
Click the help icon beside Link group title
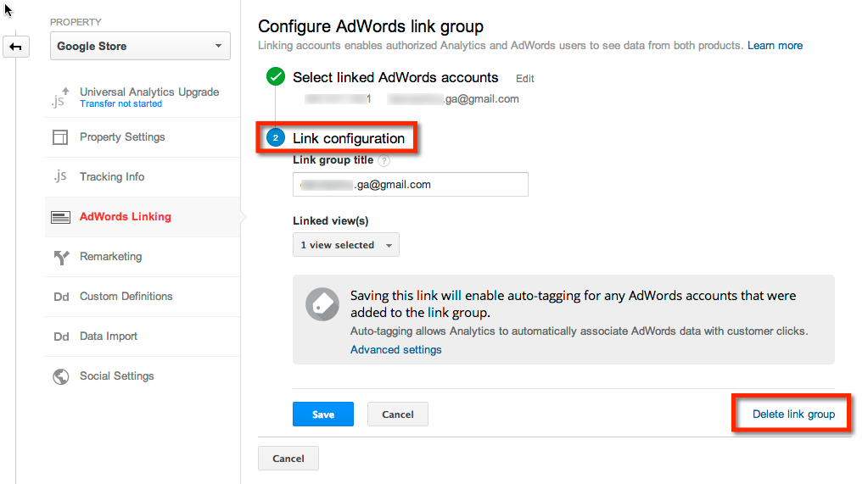384,160
